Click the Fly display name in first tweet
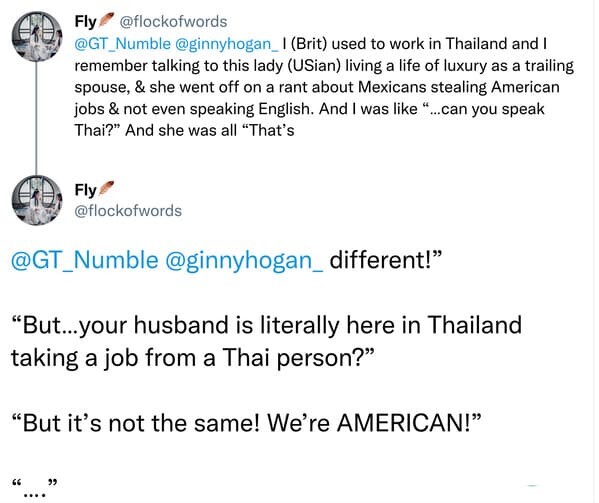 (85, 22)
